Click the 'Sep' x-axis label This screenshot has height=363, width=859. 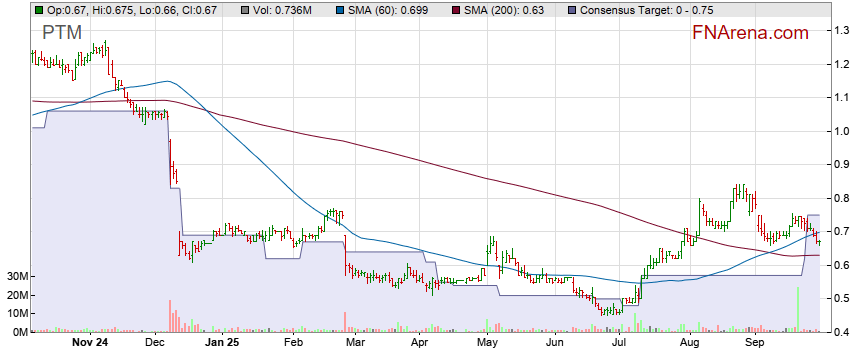[x=754, y=343]
